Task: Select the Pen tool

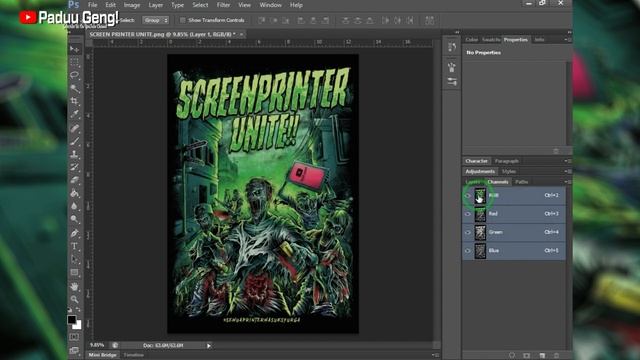Action: tap(74, 233)
